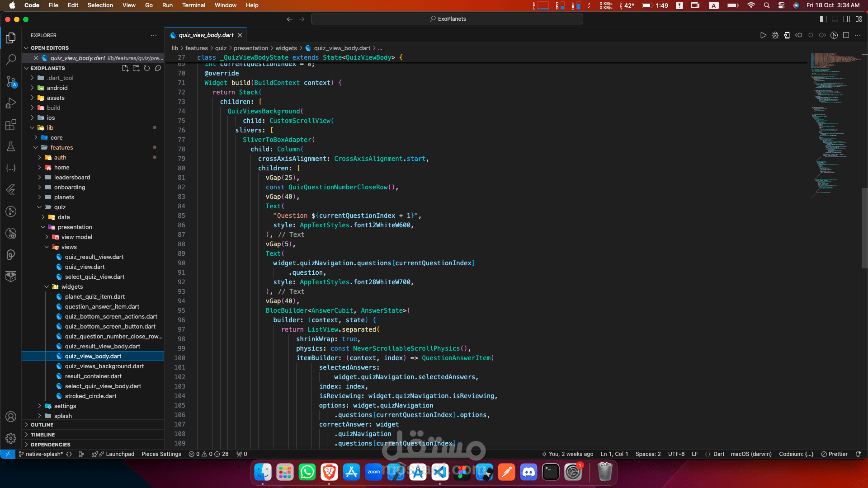This screenshot has width=868, height=488.
Task: Toggle the bottom panel layout button
Action: 835,19
